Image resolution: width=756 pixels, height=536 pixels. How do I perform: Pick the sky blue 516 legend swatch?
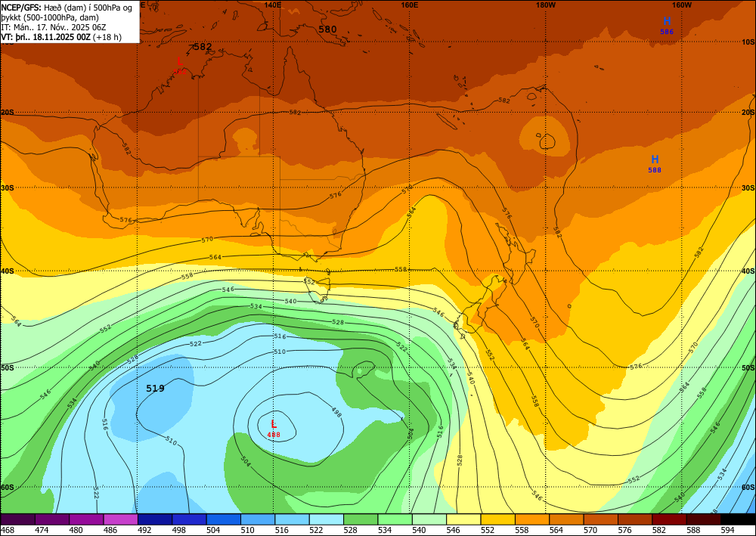click(292, 519)
